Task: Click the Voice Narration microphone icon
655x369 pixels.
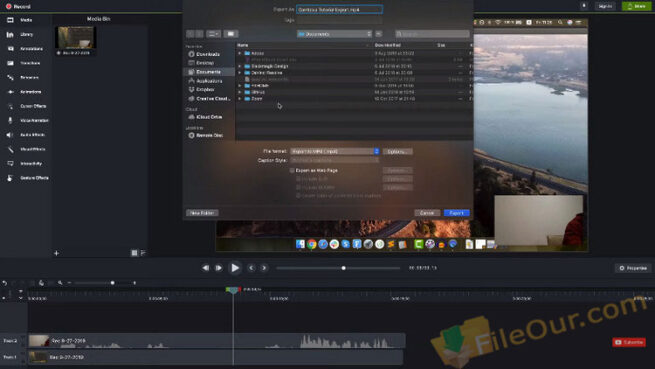Action: click(10, 120)
